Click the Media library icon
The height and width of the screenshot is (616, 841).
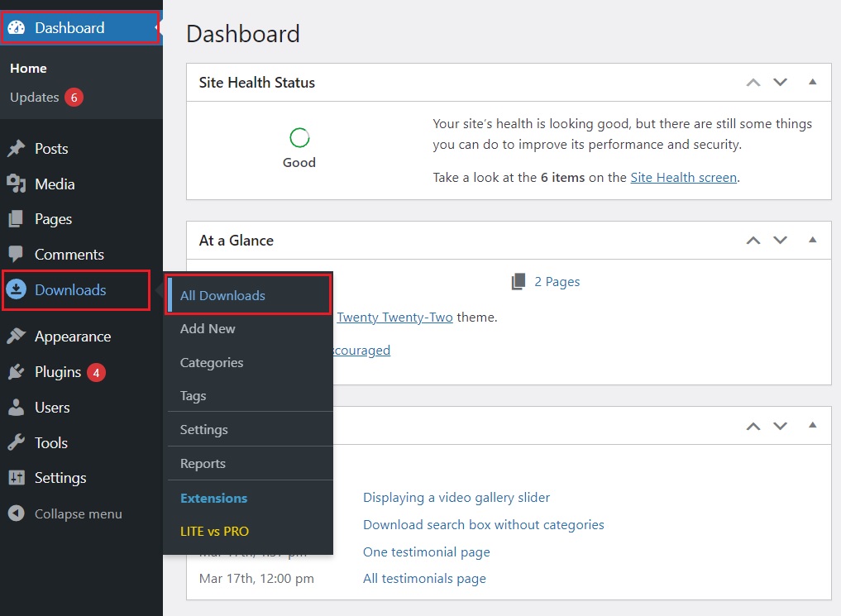pyautogui.click(x=16, y=184)
